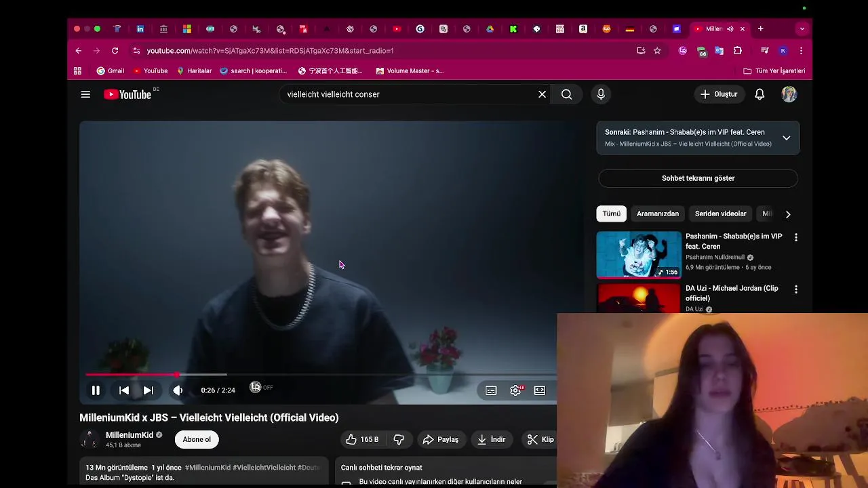
Task: Subscribe with Abone ol button
Action: (197, 439)
